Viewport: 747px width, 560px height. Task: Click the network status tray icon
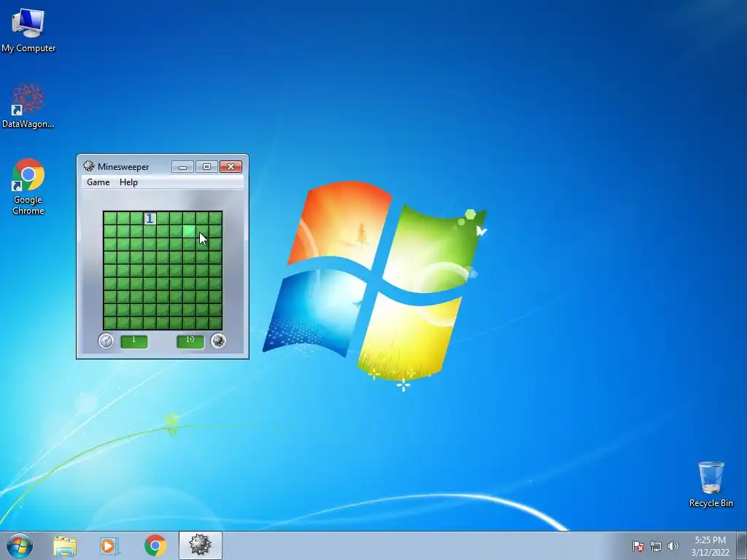(x=656, y=546)
